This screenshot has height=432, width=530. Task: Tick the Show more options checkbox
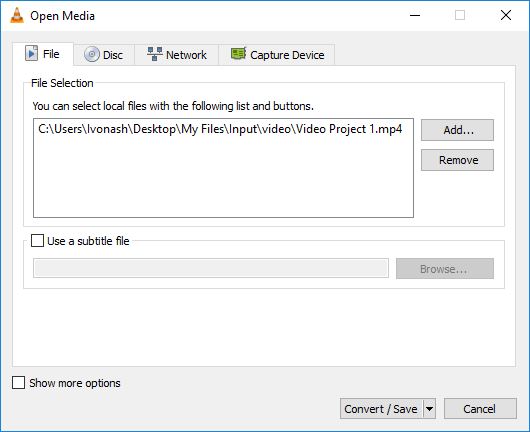(x=18, y=383)
